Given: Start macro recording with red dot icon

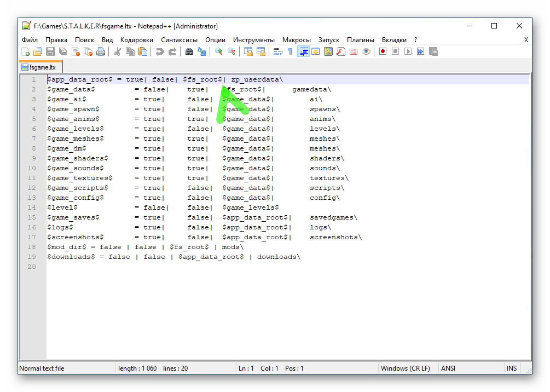Looking at the screenshot, I should (383, 51).
